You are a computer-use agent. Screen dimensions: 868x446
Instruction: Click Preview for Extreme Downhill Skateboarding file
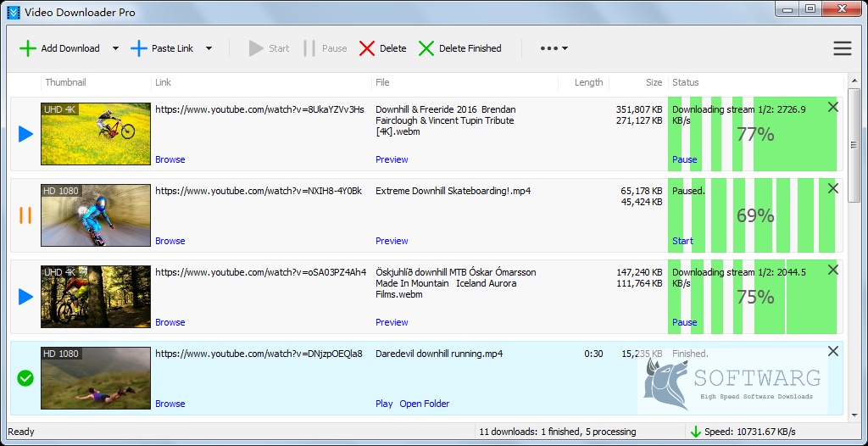(x=392, y=241)
